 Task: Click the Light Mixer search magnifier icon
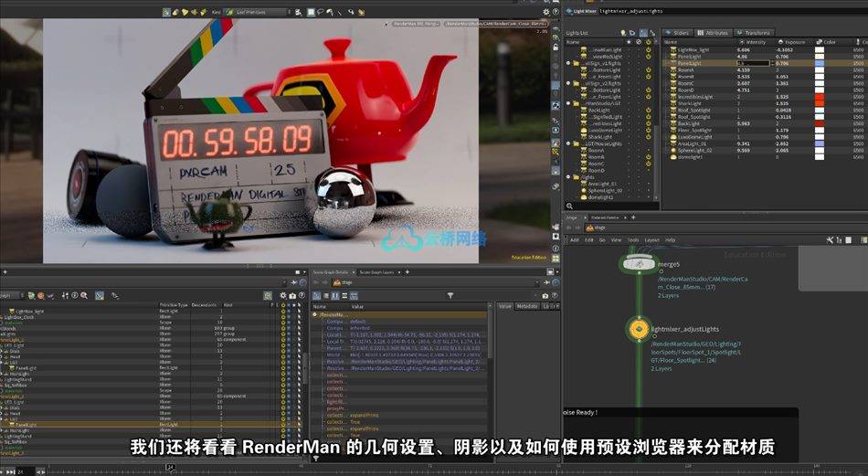tap(569, 206)
